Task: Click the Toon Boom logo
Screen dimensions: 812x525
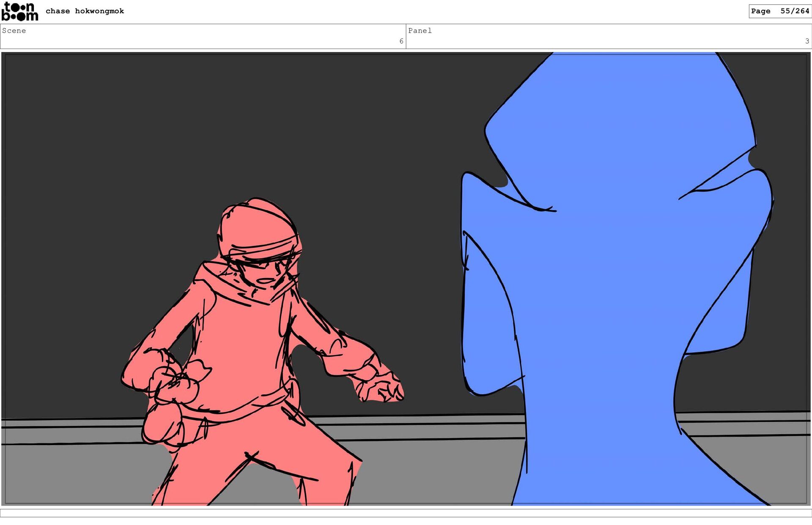Action: tap(19, 11)
